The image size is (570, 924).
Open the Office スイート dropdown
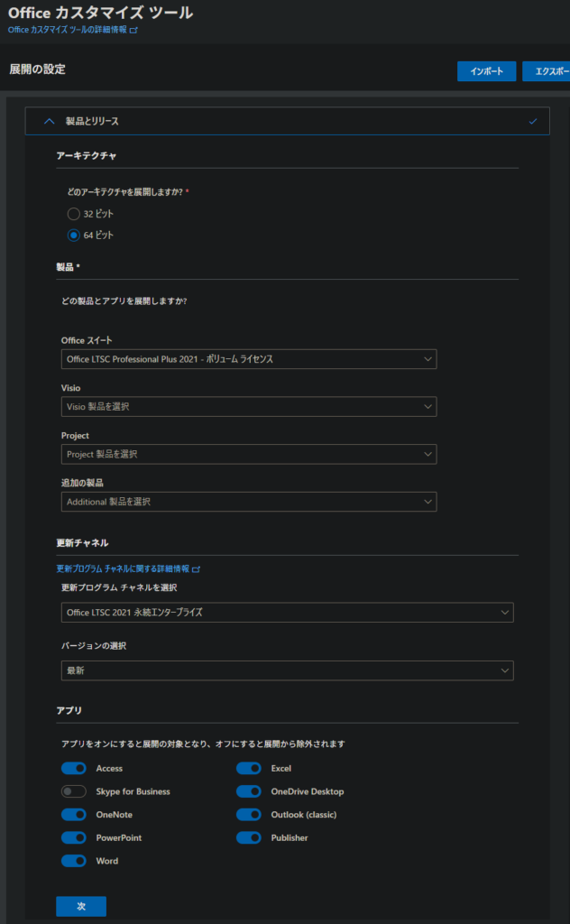249,359
